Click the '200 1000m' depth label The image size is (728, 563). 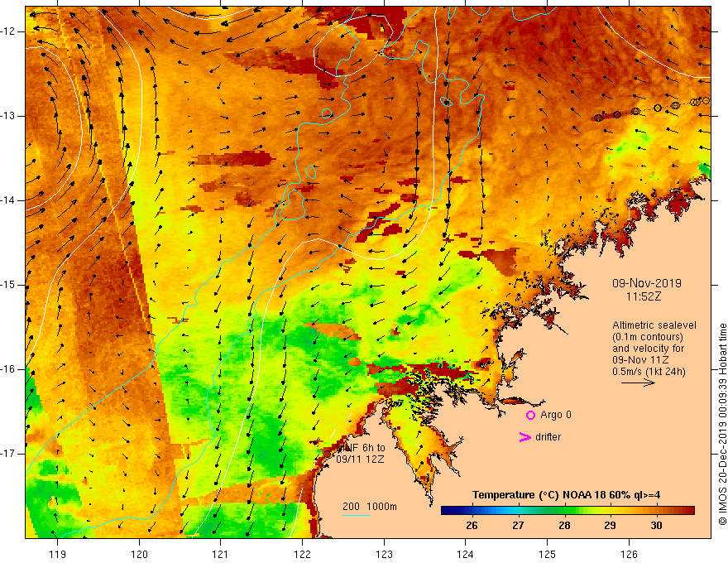click(x=370, y=507)
